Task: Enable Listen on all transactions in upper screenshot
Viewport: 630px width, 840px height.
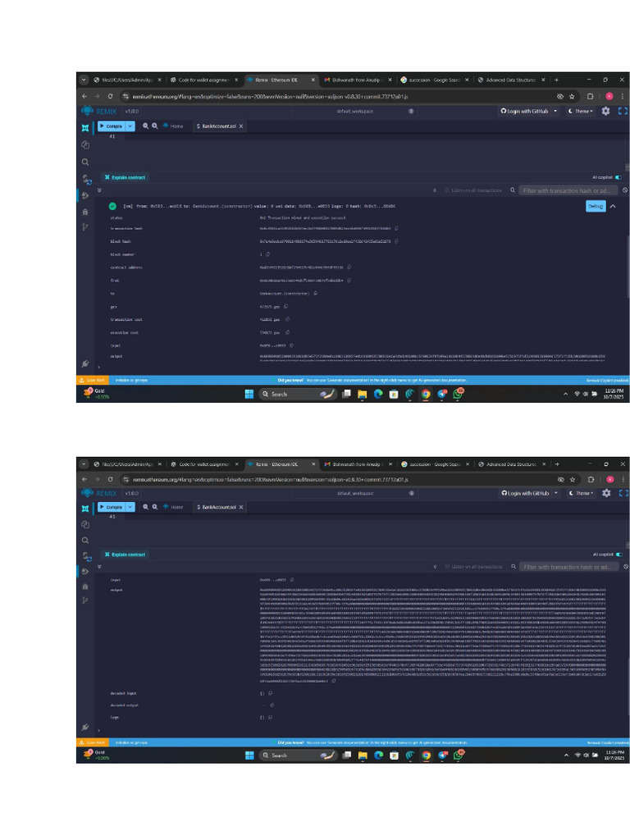Action: [447, 190]
